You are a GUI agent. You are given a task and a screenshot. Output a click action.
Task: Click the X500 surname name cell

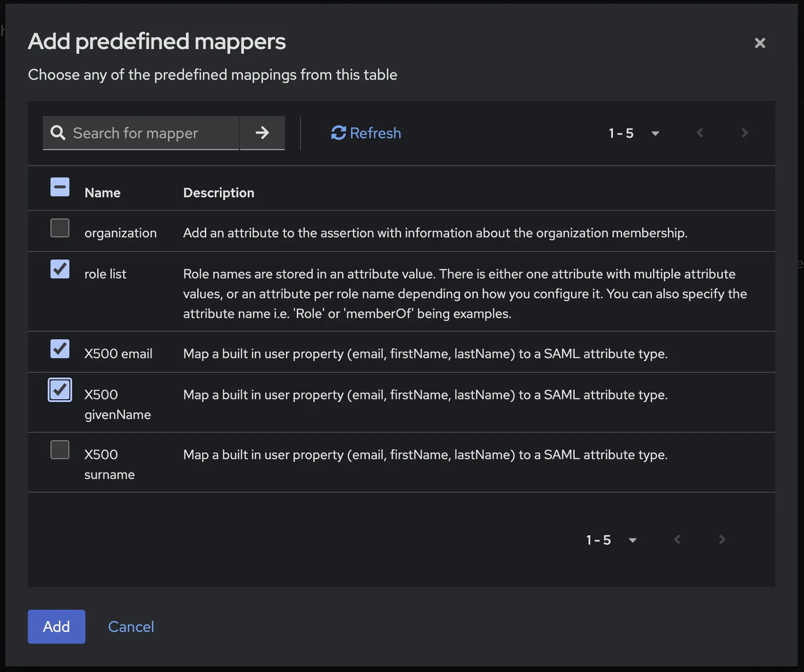(x=109, y=464)
